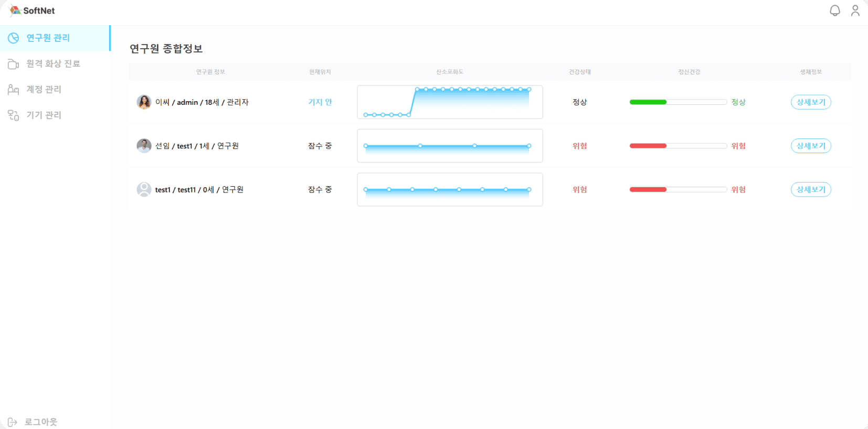The image size is (868, 429).
Task: Open the user profile icon
Action: click(x=855, y=10)
